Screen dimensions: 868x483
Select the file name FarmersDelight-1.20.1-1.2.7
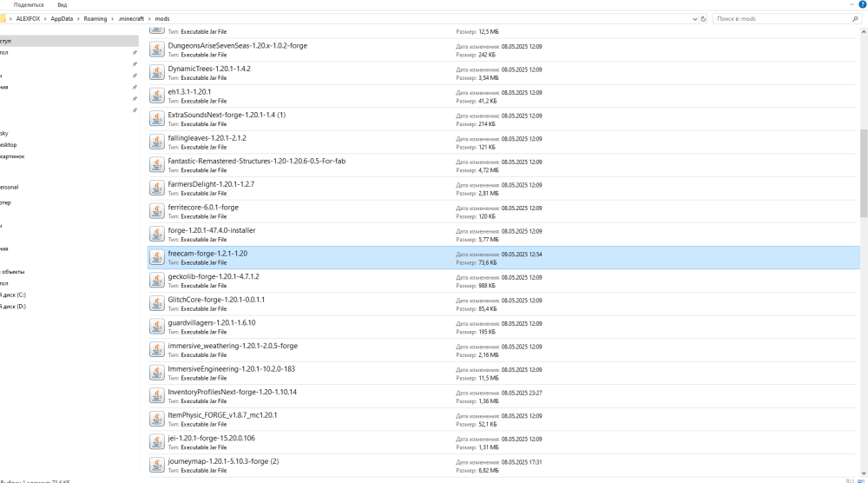[x=211, y=184]
